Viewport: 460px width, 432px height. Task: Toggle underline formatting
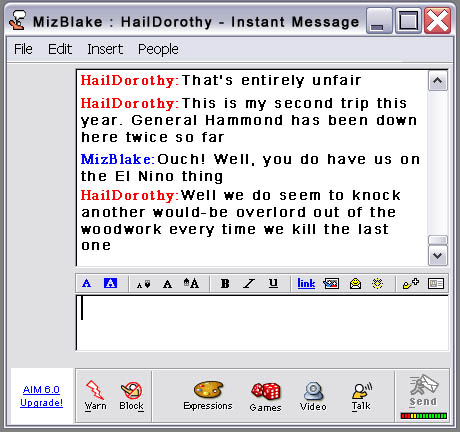tap(273, 283)
